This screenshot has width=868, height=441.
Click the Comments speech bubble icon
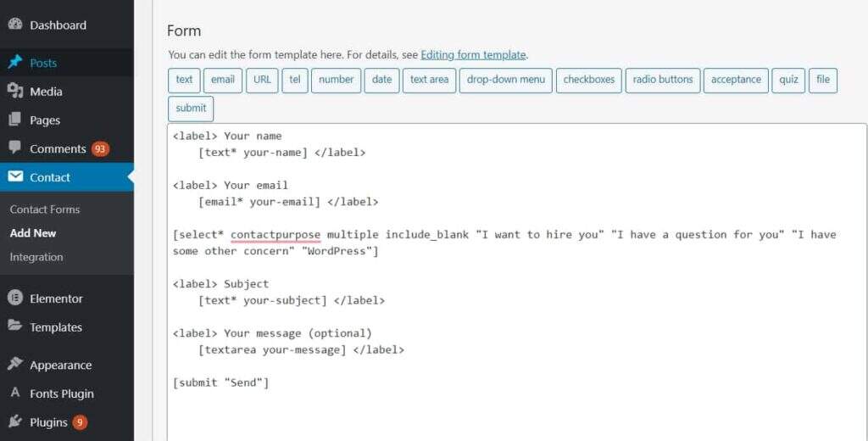pos(15,148)
